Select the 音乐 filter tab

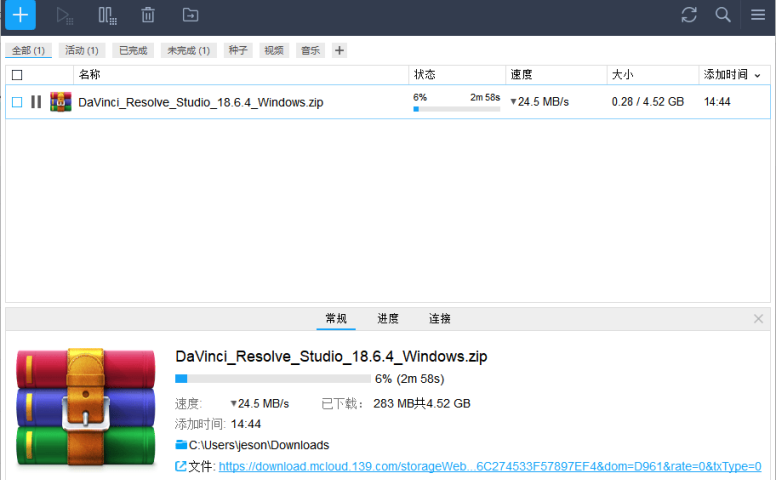pyautogui.click(x=310, y=50)
